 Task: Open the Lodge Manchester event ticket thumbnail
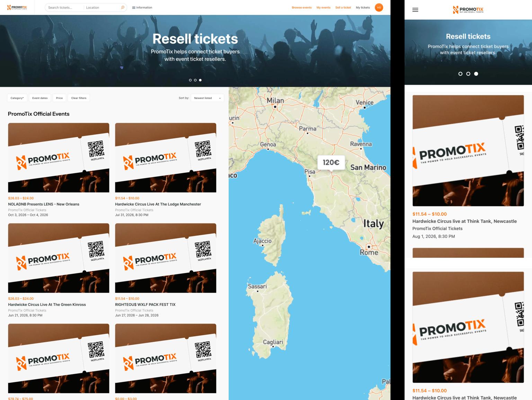click(166, 157)
